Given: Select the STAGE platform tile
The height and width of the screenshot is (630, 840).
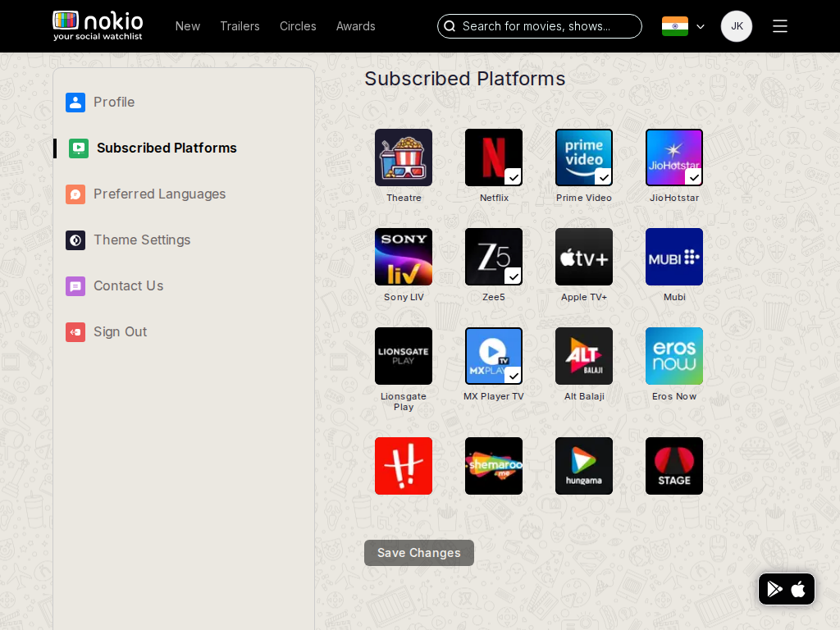Looking at the screenshot, I should (x=674, y=466).
